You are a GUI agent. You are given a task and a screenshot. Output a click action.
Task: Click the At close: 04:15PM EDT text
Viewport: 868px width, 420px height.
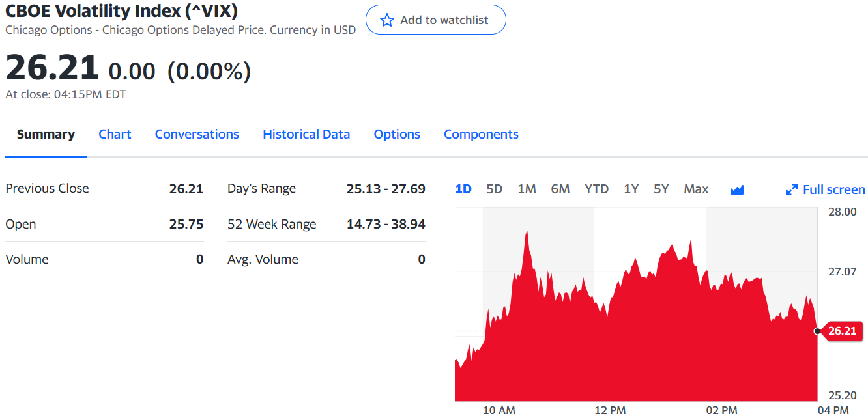[66, 94]
